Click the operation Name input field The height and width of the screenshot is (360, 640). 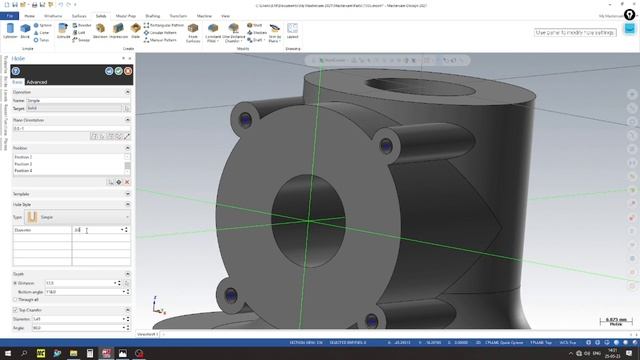[x=78, y=100]
